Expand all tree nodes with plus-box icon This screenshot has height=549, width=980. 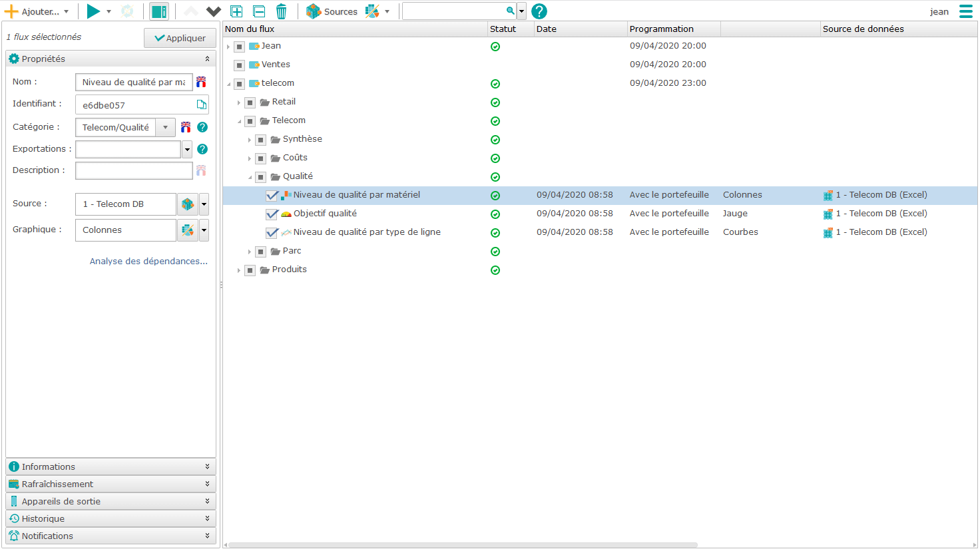(x=236, y=11)
